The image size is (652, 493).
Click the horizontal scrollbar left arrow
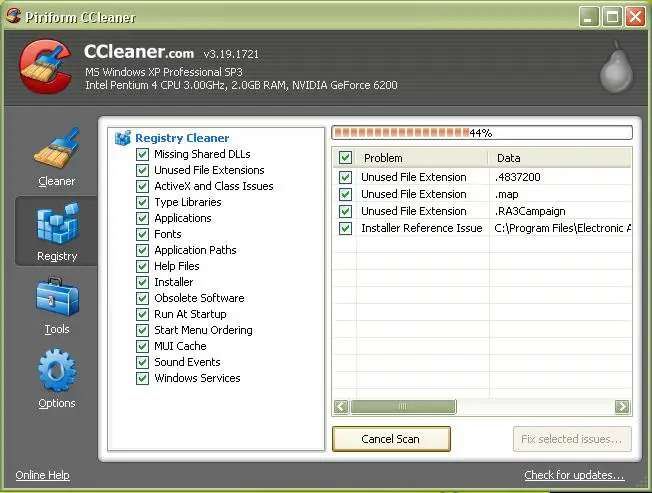pyautogui.click(x=341, y=406)
